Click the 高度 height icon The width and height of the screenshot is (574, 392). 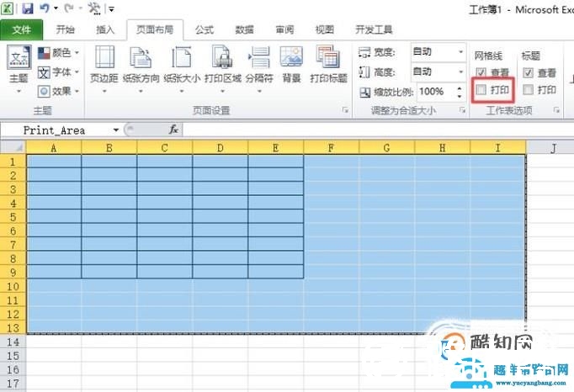[364, 72]
